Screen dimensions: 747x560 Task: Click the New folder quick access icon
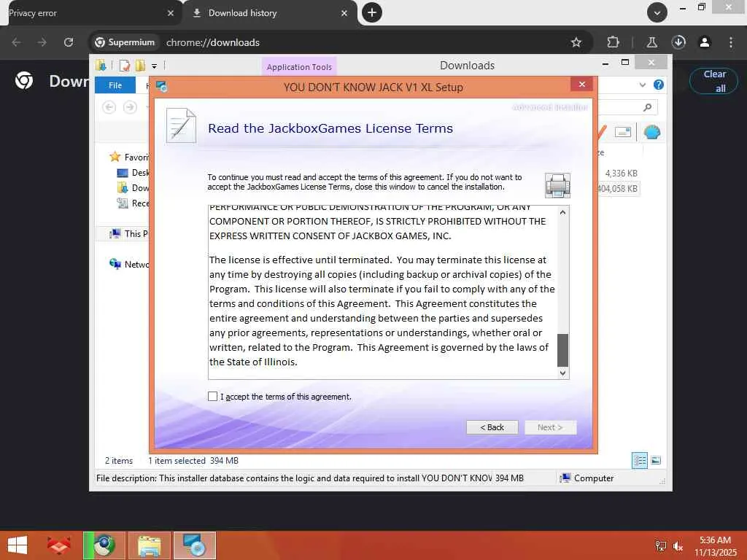[x=140, y=65]
